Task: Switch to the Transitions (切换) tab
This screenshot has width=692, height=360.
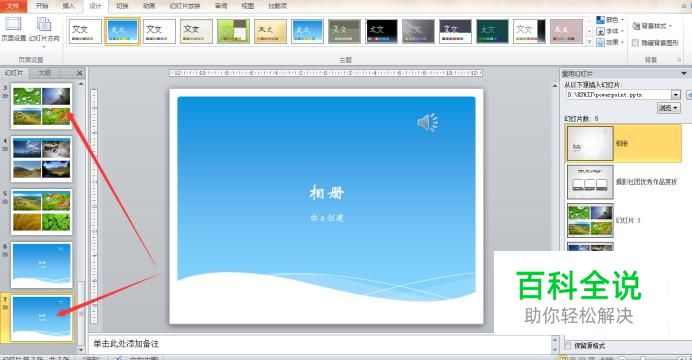Action: click(x=122, y=6)
